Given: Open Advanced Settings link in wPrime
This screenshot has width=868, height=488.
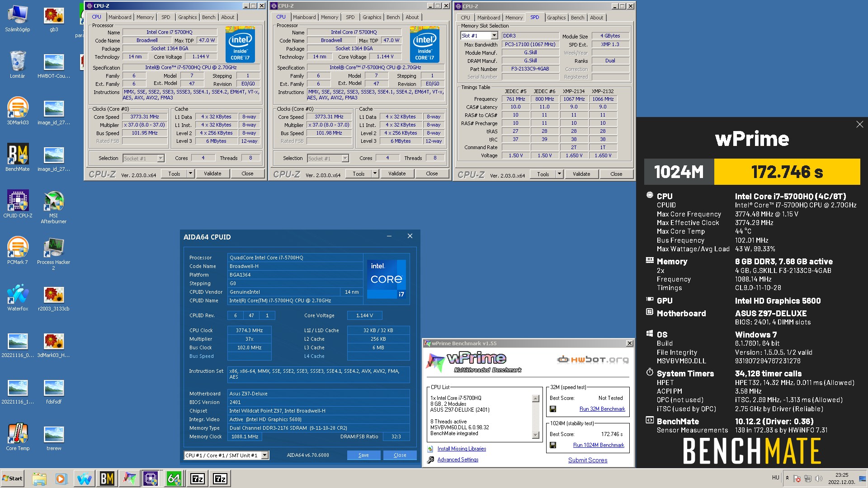Looking at the screenshot, I should [458, 460].
